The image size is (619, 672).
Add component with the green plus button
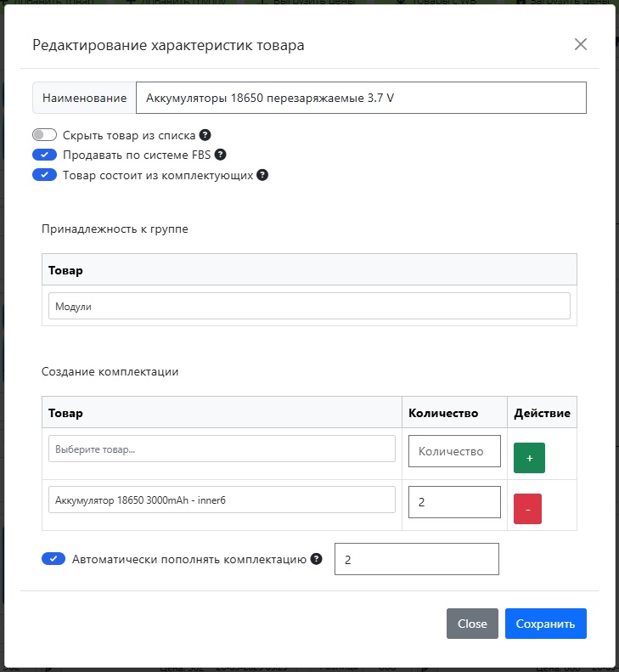[x=529, y=458]
